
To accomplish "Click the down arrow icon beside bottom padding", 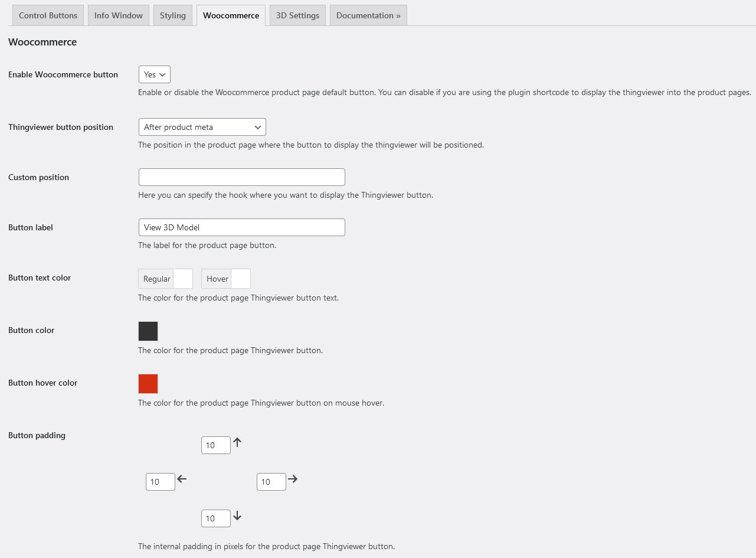I will tap(237, 516).
